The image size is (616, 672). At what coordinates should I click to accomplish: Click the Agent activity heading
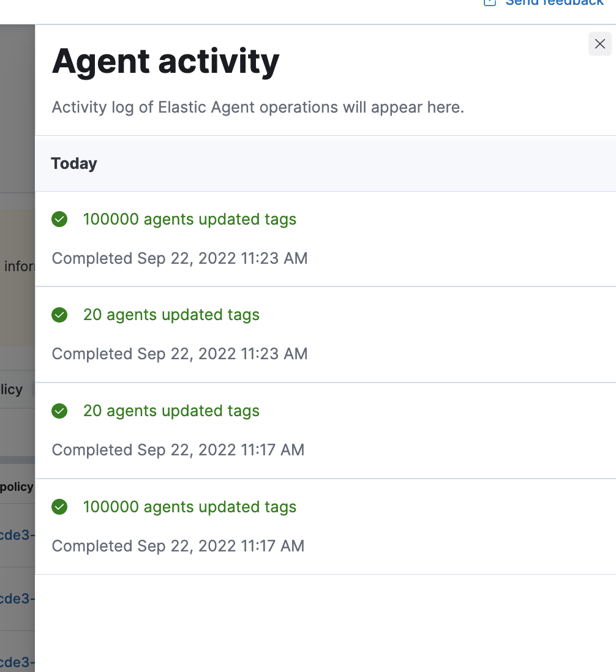click(165, 61)
